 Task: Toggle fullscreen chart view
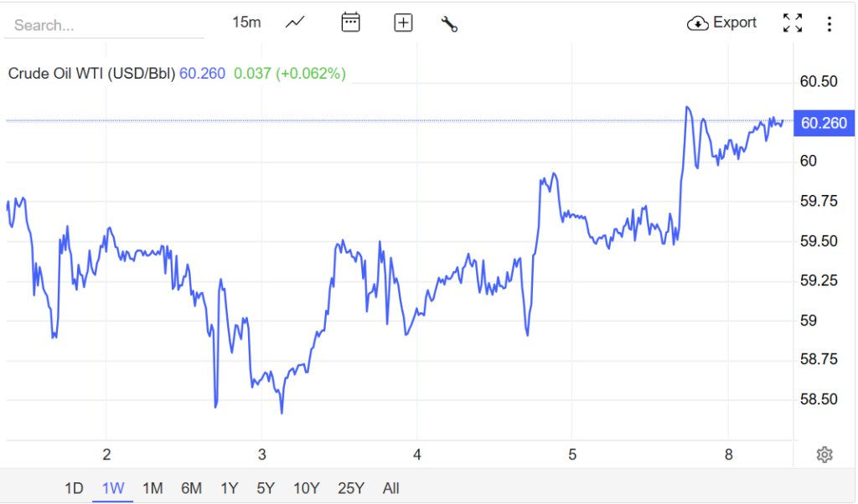pos(792,23)
